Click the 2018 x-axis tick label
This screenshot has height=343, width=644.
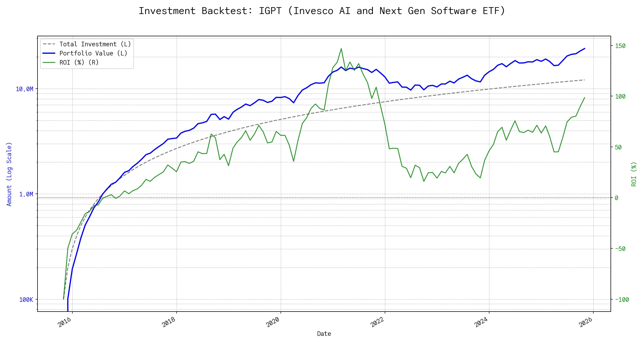[x=169, y=322]
